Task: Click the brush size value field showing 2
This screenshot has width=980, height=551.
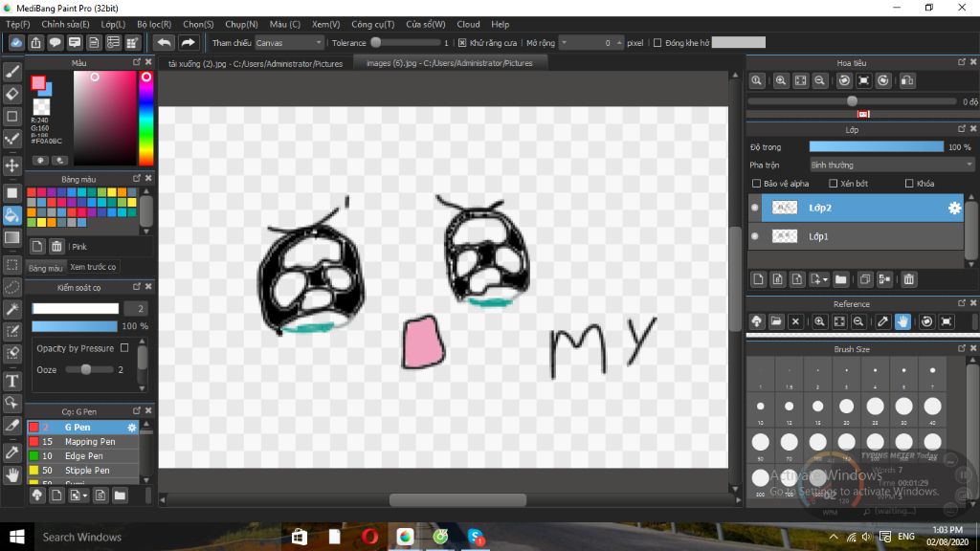Action: click(135, 309)
